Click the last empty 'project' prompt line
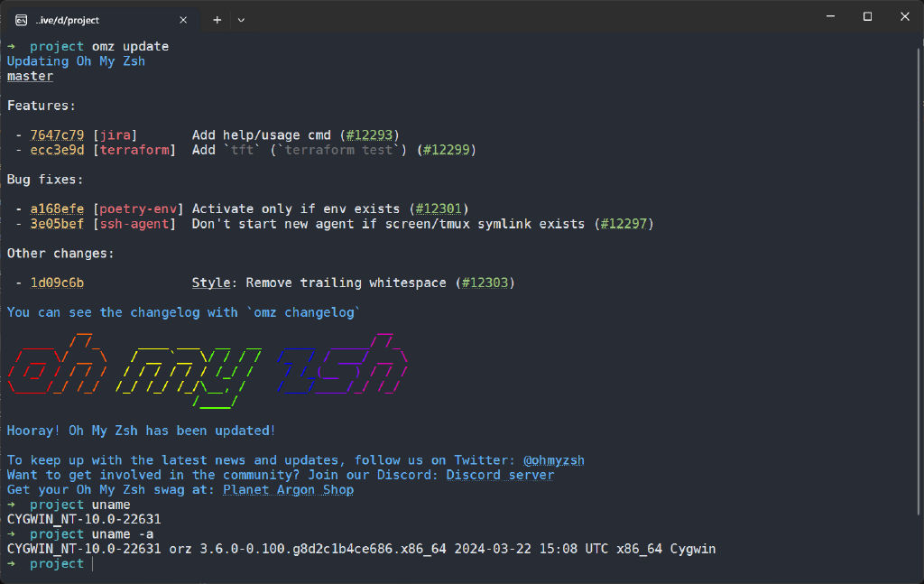The width and height of the screenshot is (924, 584). point(51,563)
